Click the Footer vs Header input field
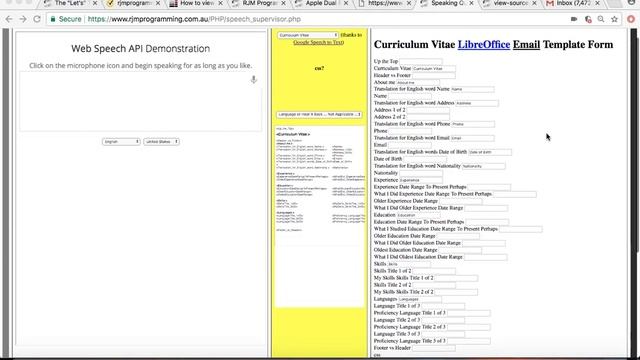 (434, 348)
